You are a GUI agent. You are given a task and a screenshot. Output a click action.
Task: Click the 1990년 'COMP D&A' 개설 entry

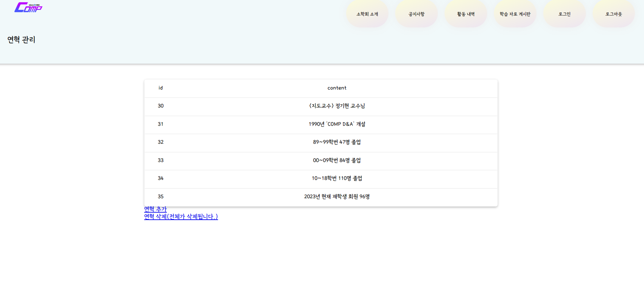(337, 124)
